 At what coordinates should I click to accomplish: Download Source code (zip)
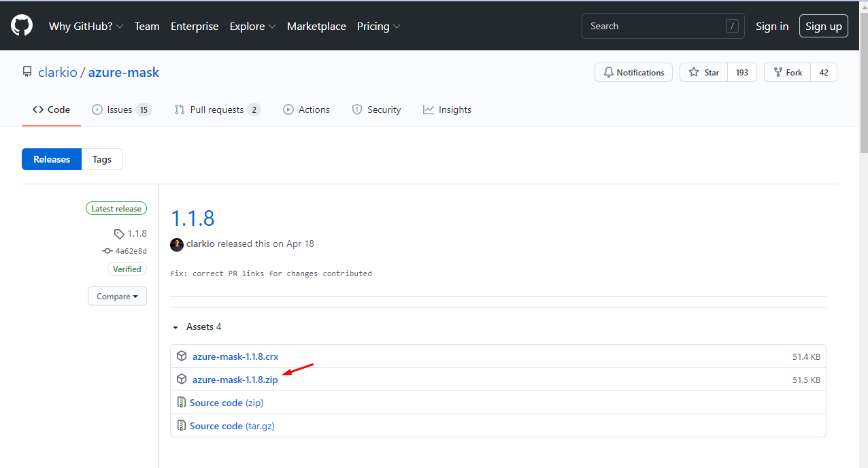pyautogui.click(x=227, y=403)
